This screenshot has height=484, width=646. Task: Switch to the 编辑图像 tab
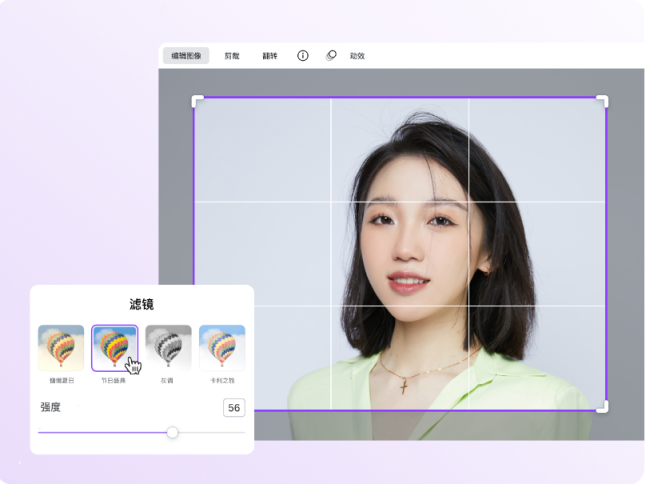[x=186, y=56]
